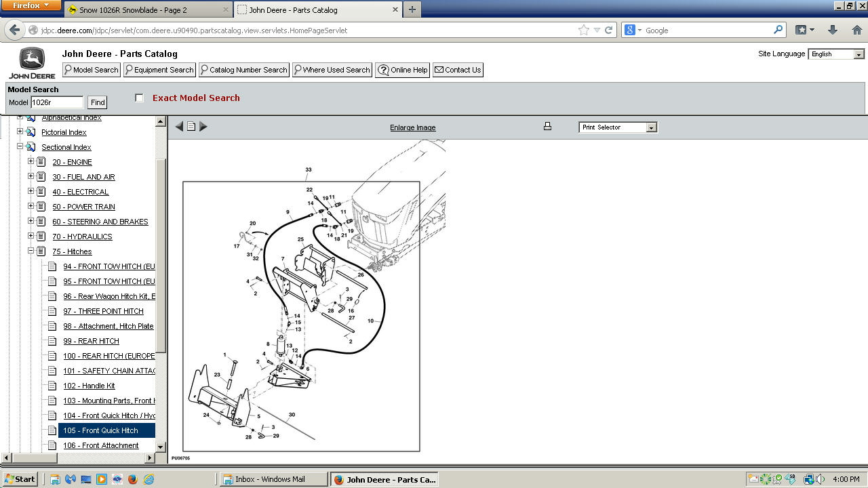This screenshot has height=488, width=868.
Task: Reload the page with refresh icon
Action: coord(608,30)
